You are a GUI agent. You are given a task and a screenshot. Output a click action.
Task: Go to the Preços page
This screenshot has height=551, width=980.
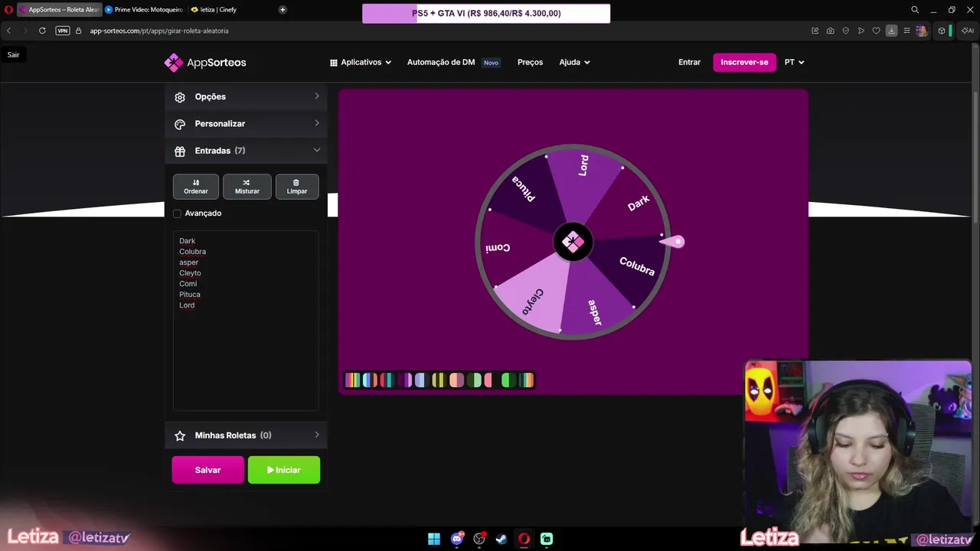(530, 63)
